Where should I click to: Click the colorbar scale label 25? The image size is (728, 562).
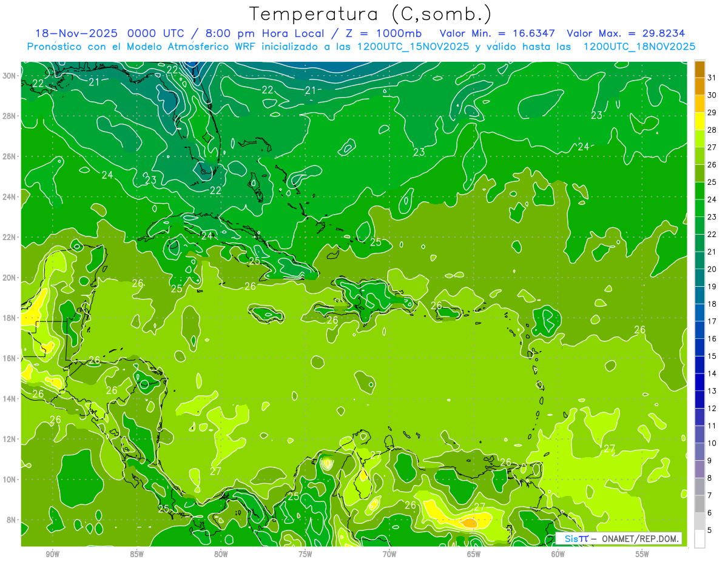tap(712, 182)
